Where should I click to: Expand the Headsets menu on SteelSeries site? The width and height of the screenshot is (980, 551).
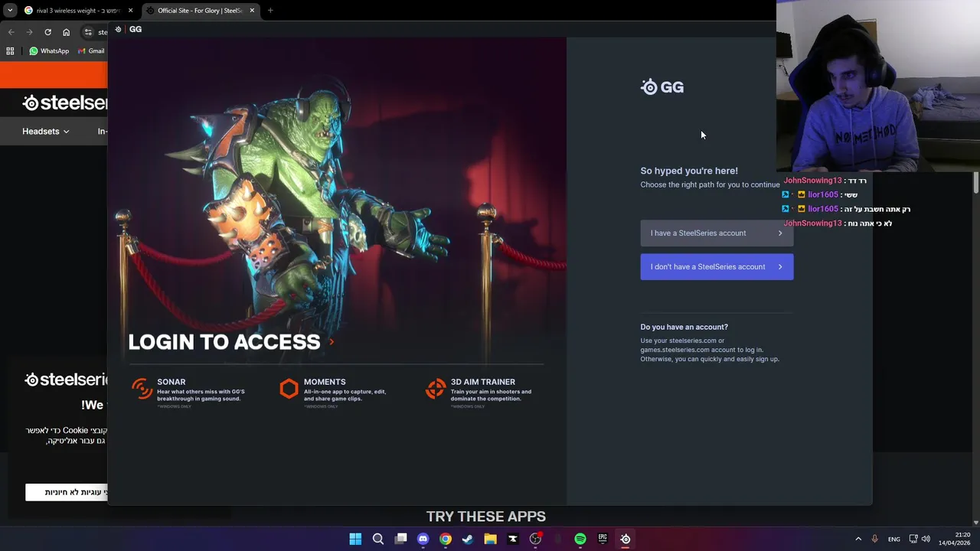coord(46,132)
